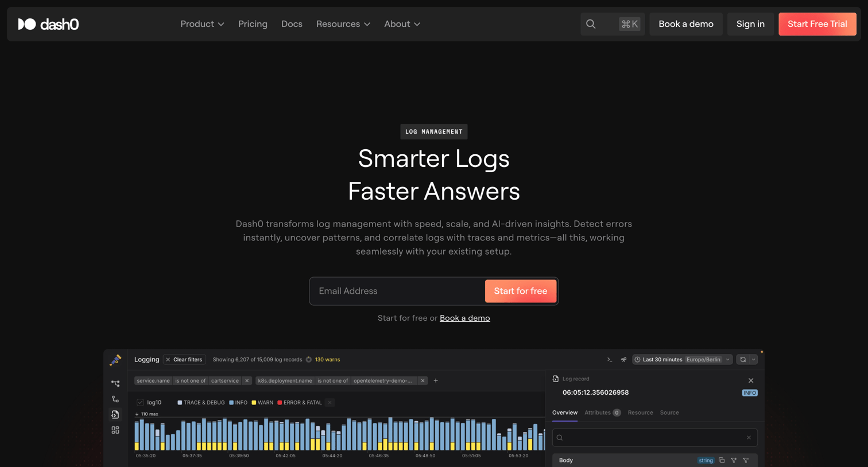Screen dimensions: 868x467
Task: Open the refresh interval dropdown arrow
Action: click(754, 360)
